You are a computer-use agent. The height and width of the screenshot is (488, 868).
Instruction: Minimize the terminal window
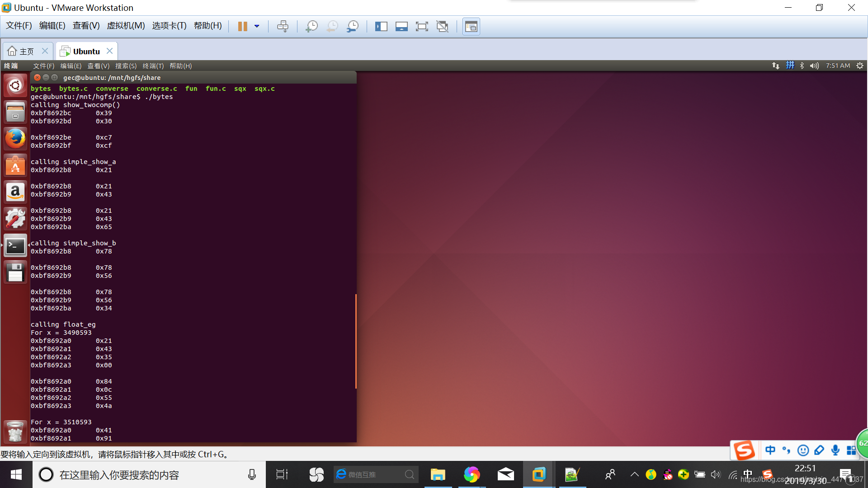(x=46, y=77)
